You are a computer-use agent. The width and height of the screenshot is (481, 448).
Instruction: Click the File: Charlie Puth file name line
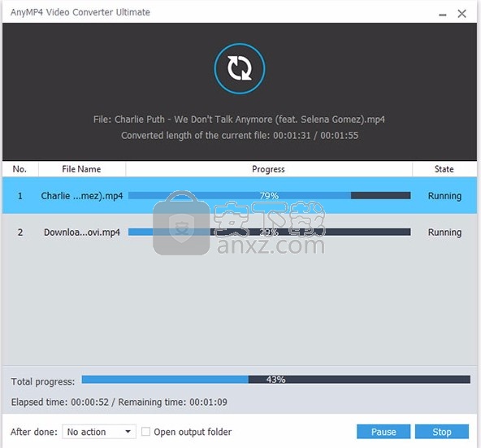239,120
